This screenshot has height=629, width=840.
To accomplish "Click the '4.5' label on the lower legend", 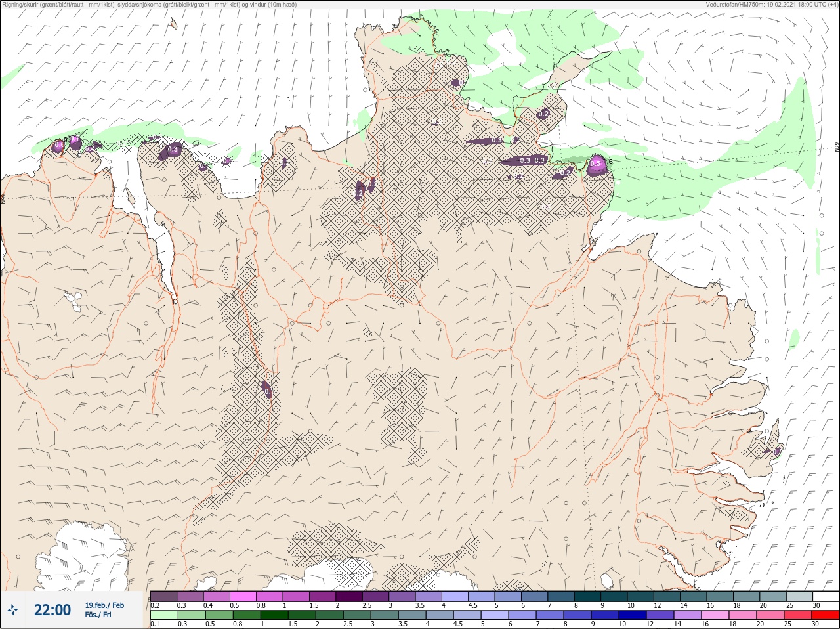I will (x=458, y=624).
